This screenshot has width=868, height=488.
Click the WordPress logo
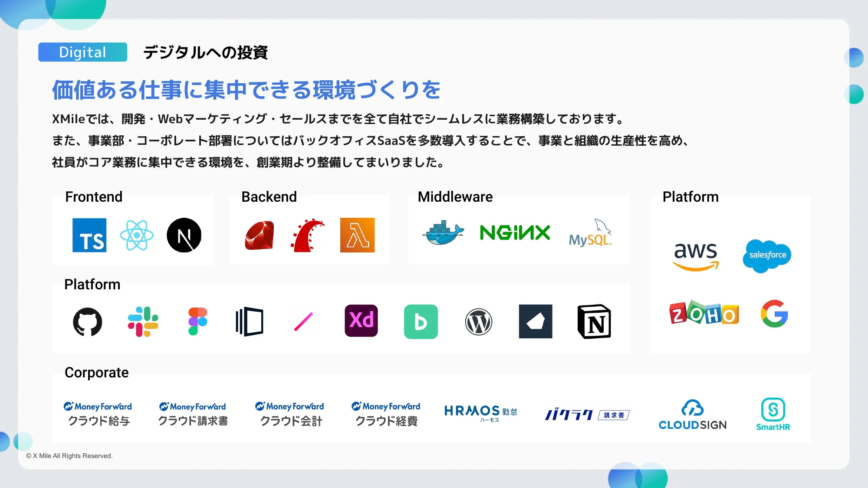coord(479,322)
